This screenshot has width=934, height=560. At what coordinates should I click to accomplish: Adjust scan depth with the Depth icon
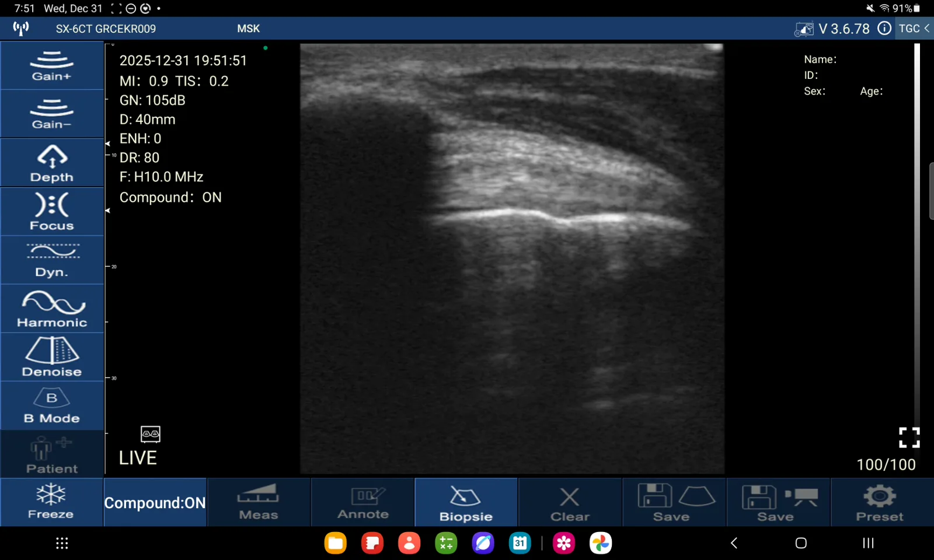point(52,163)
